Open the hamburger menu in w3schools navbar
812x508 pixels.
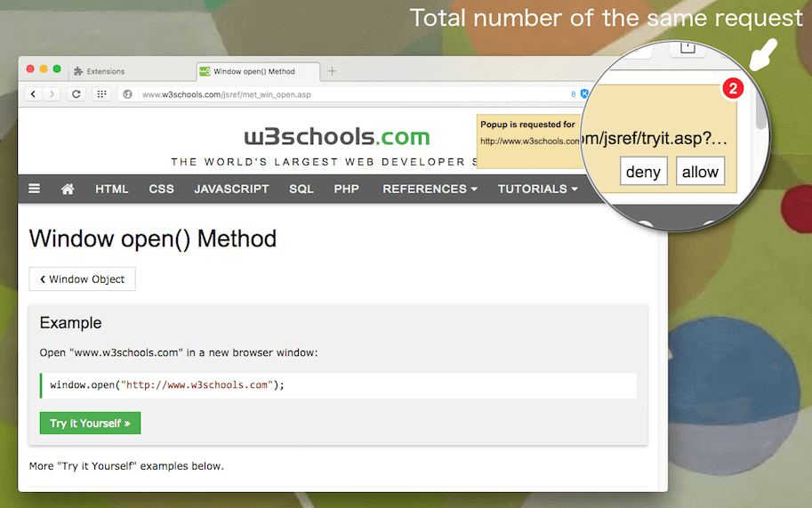coord(34,189)
